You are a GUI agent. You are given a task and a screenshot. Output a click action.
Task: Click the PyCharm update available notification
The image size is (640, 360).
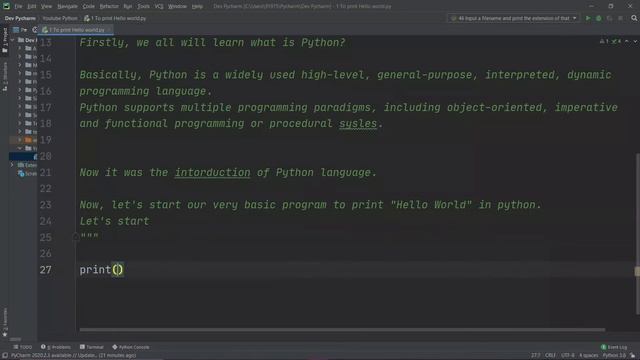coord(73,356)
